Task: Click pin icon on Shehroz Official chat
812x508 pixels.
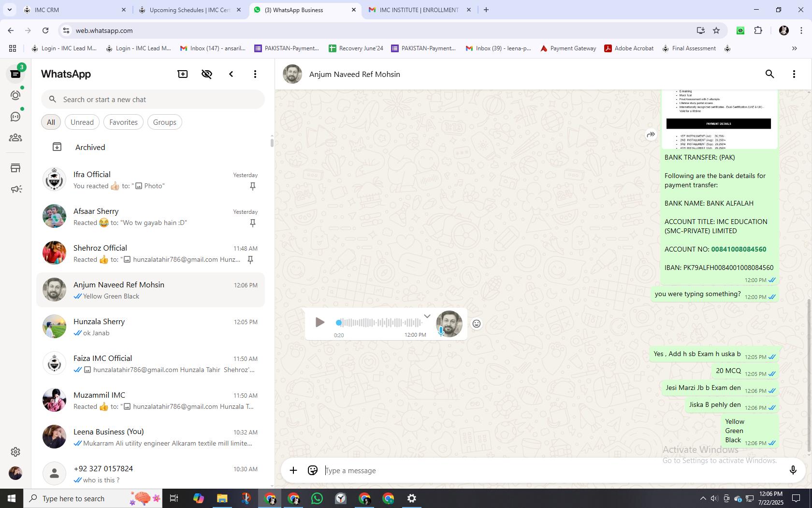Action: pos(250,260)
